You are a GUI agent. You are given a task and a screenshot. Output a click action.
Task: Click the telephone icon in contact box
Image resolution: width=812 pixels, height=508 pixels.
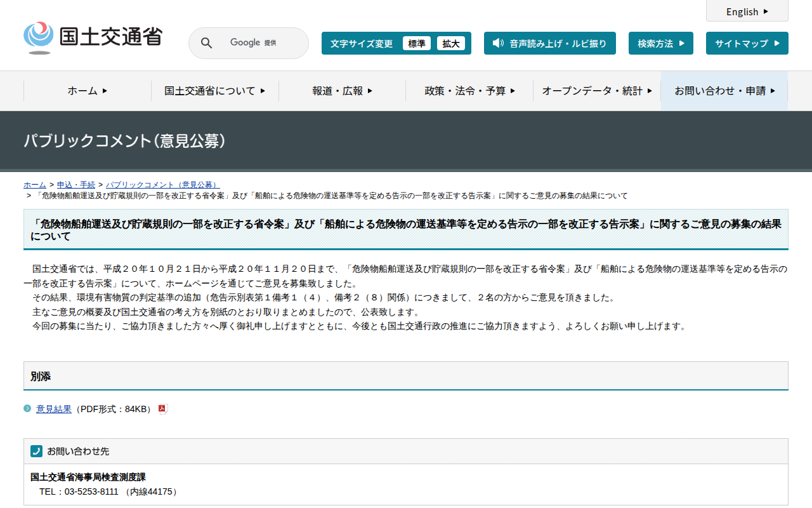pos(36,451)
